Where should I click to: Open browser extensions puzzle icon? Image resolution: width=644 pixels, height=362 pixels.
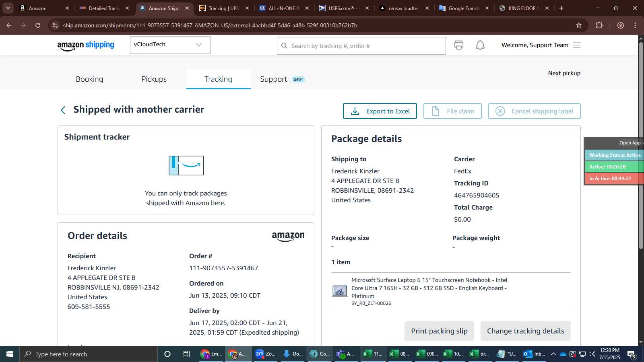599,25
